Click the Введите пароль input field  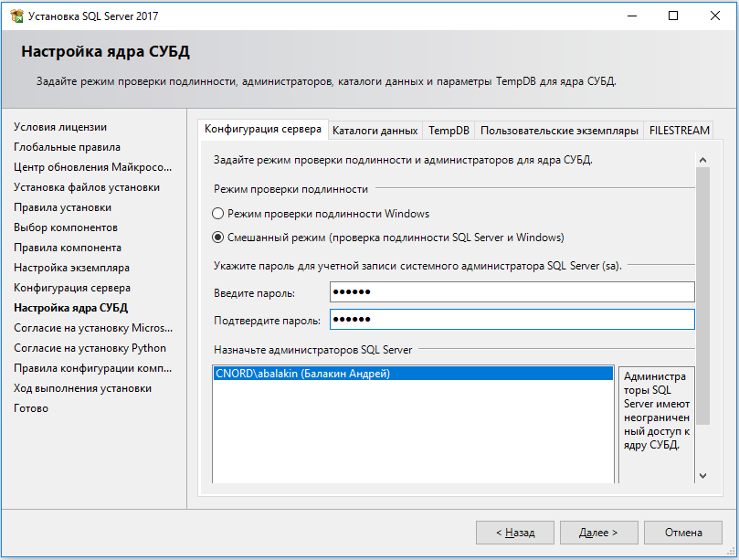tap(512, 292)
